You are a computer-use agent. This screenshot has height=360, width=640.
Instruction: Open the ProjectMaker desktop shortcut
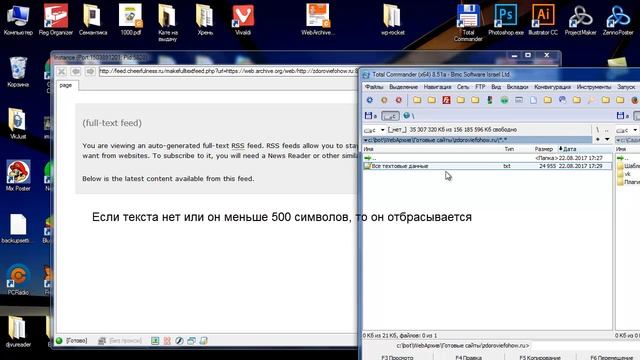click(580, 19)
